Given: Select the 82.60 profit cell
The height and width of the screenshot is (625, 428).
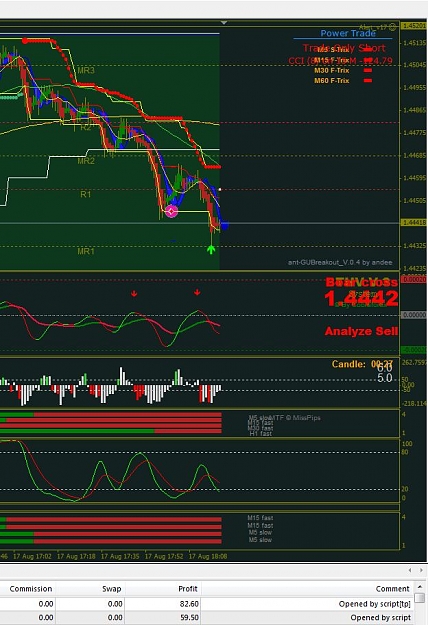Looking at the screenshot, I should (189, 604).
